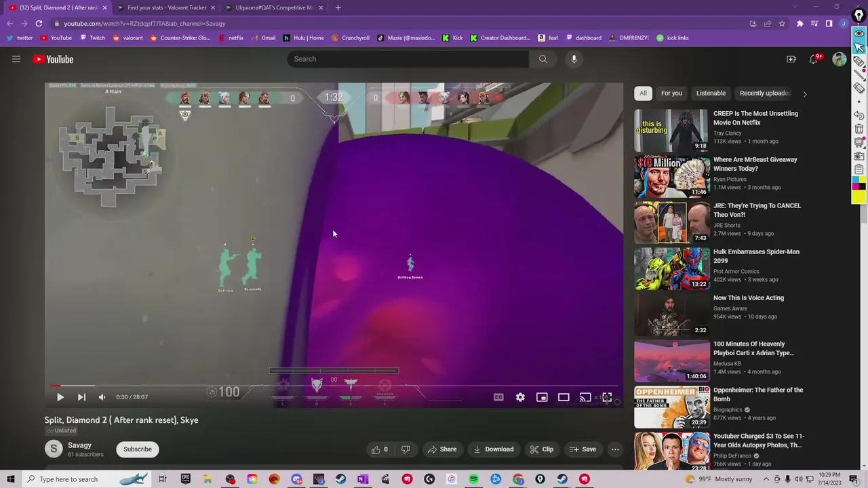Viewport: 868px width, 488px height.
Task: Click the miniplayer icon in the player
Action: tap(542, 397)
